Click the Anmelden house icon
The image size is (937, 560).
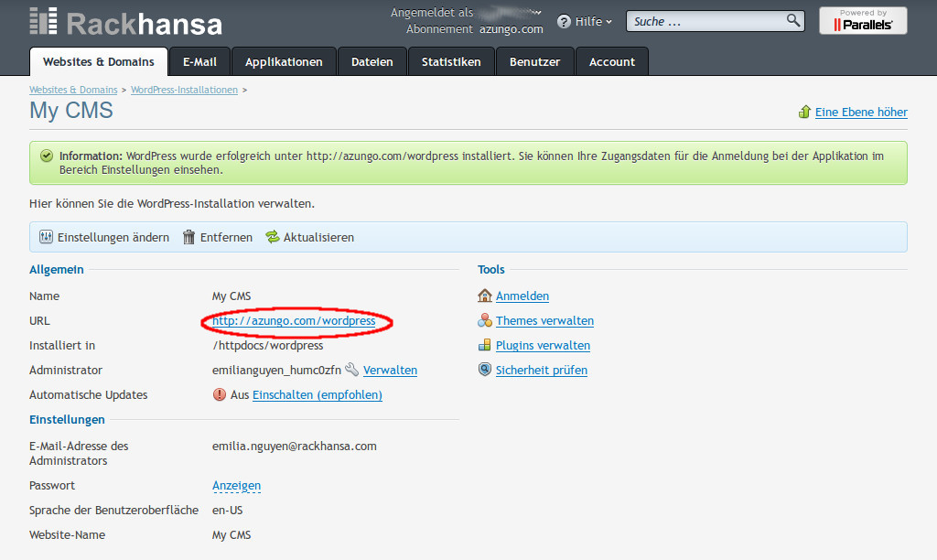485,296
